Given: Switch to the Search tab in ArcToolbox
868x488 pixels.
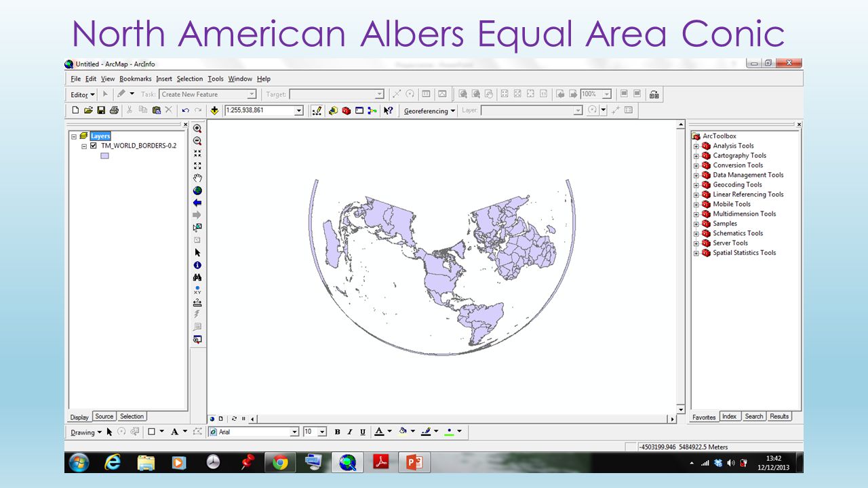Looking at the screenshot, I should (x=754, y=416).
